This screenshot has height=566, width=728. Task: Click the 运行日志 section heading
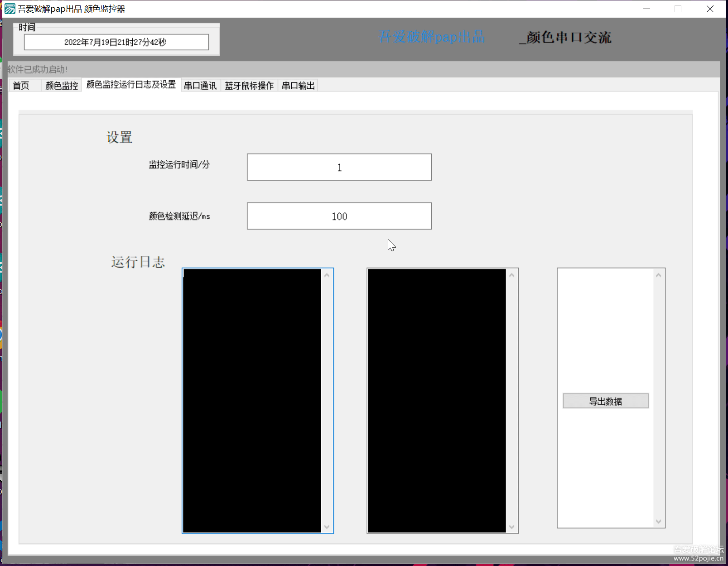[x=138, y=262]
